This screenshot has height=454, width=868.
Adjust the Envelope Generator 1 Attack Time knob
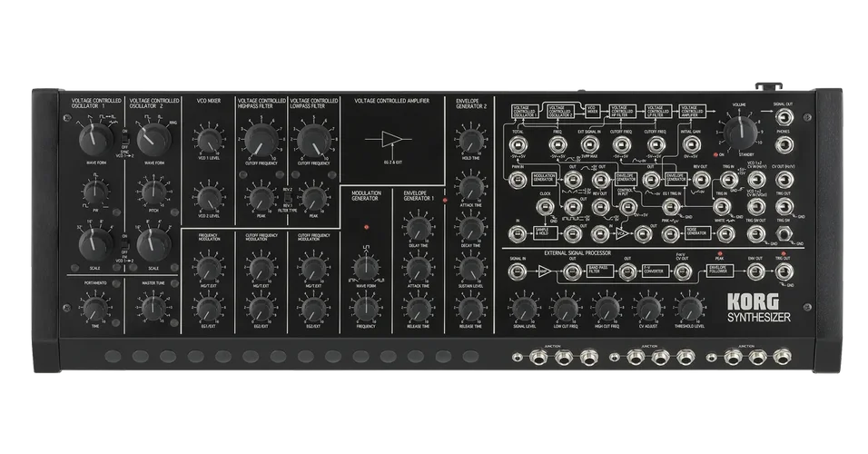(x=419, y=268)
